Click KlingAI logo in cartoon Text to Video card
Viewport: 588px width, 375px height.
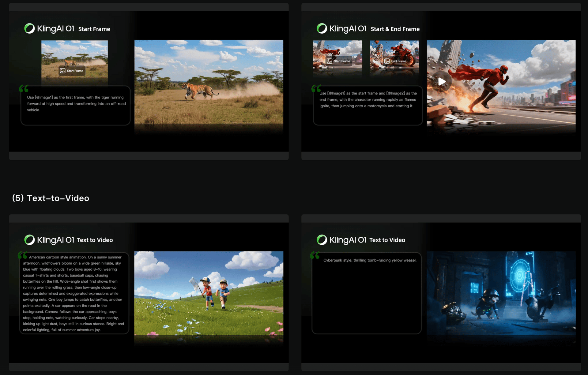(30, 240)
